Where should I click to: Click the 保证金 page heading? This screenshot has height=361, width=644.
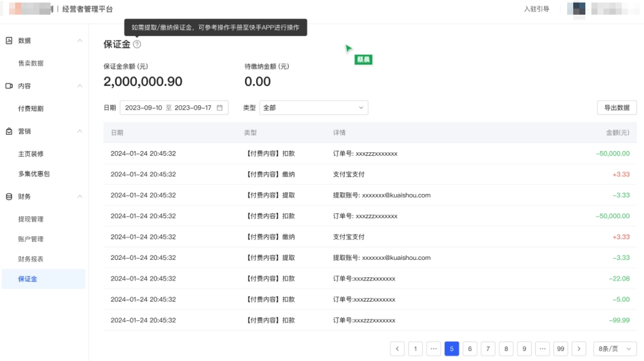[x=117, y=44]
